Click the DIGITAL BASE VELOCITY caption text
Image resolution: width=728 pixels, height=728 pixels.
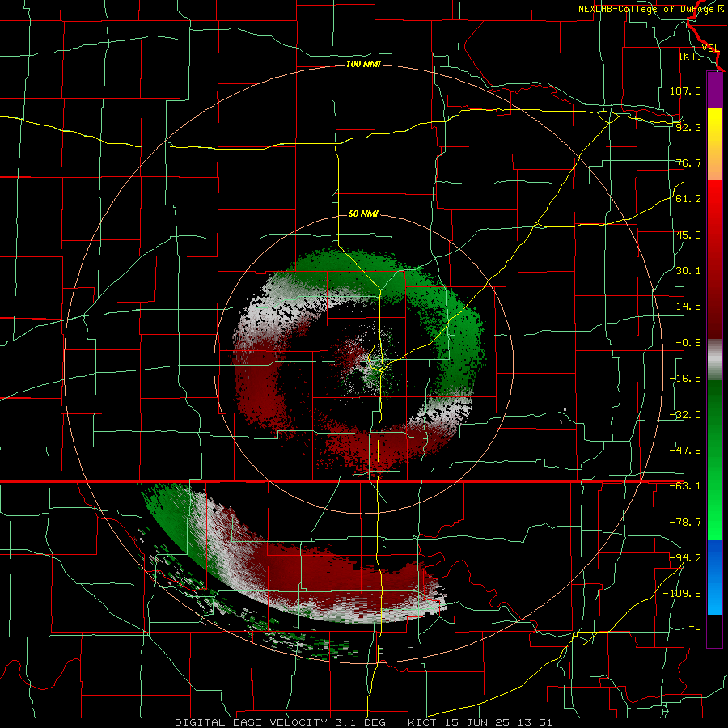252,722
